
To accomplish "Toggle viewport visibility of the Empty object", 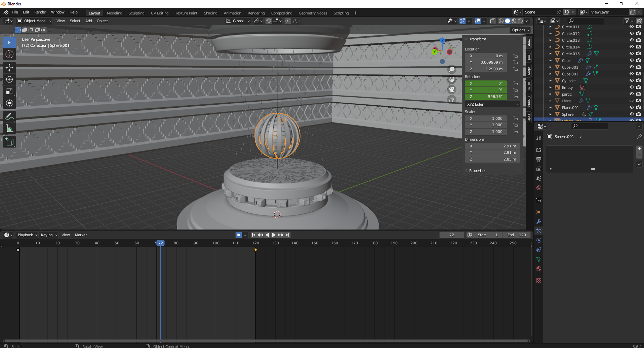I will point(632,88).
